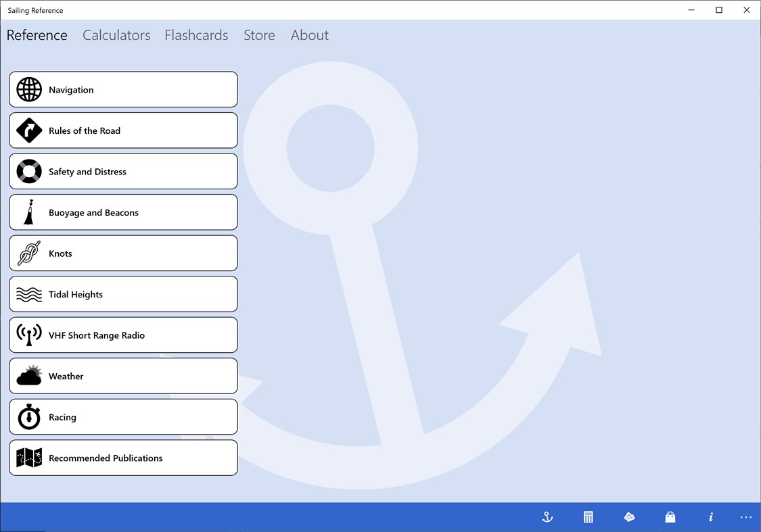Switch to the Flashcards tab
This screenshot has width=761, height=532.
coord(196,35)
